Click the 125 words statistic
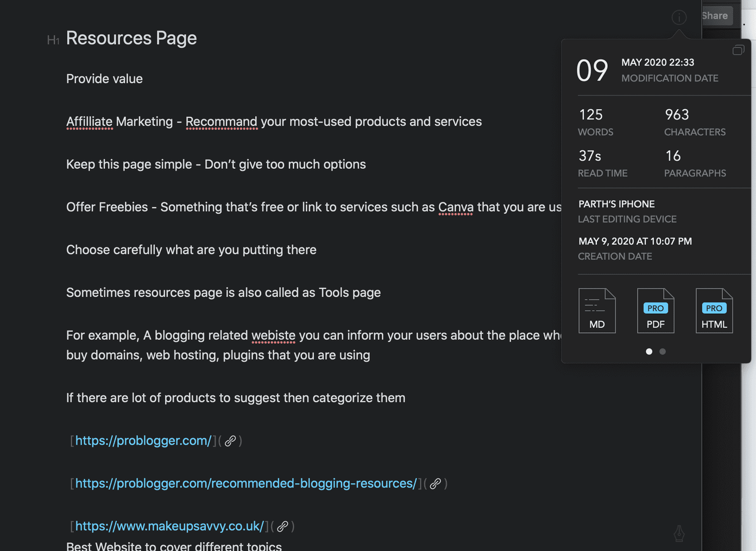Screen dimensions: 756x551 596,122
